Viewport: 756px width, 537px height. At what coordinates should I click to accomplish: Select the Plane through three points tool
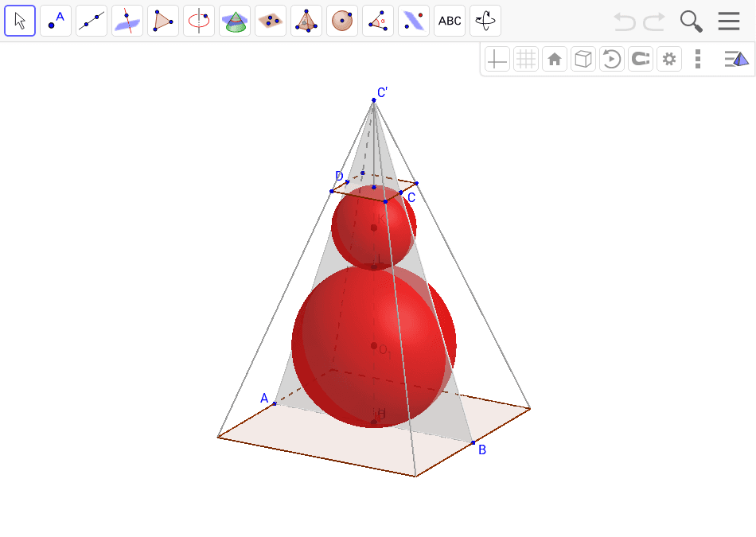pyautogui.click(x=271, y=21)
